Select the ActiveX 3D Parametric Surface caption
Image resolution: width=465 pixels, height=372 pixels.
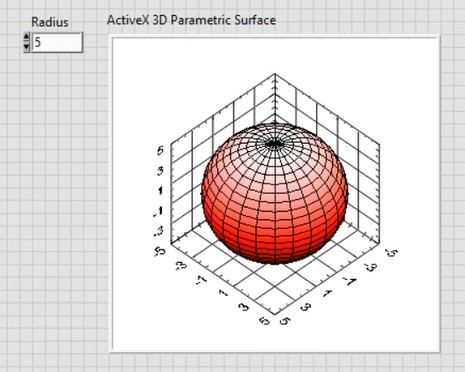(x=191, y=20)
